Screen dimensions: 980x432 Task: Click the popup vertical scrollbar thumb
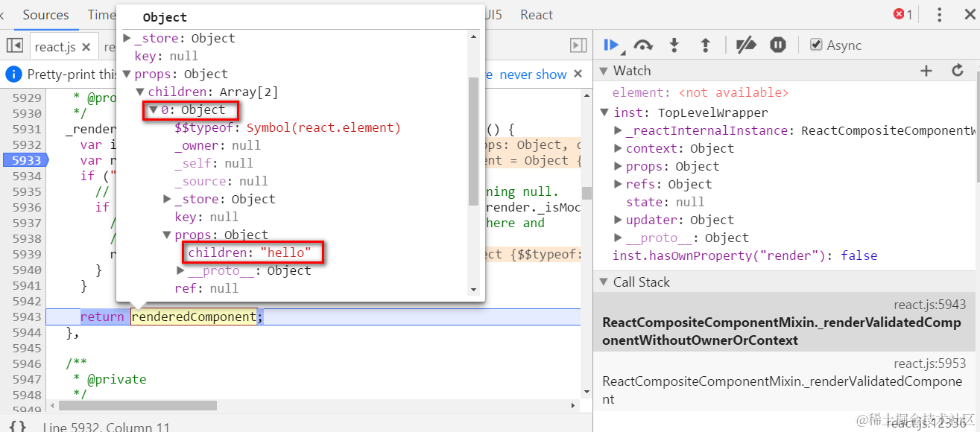473,140
